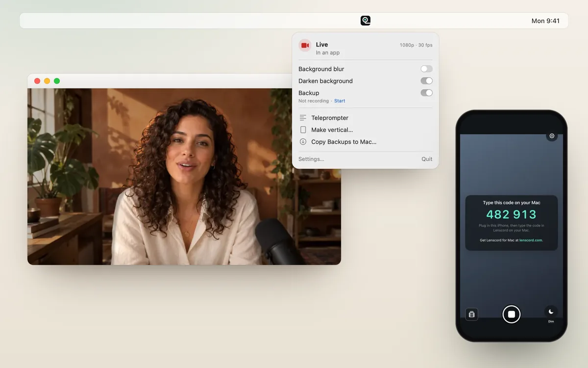Close the camera preview window

click(x=37, y=81)
